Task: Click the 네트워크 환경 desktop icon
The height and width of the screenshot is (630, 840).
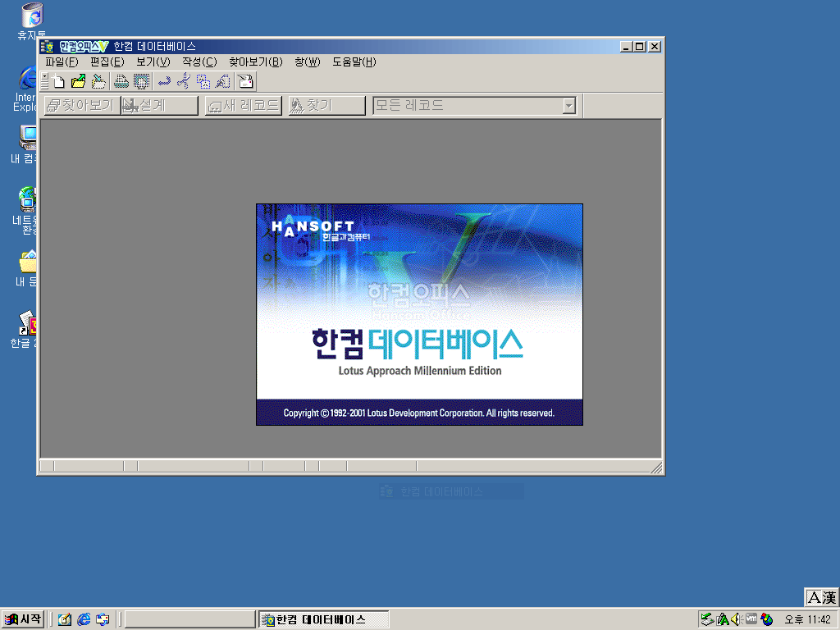Action: 25,210
